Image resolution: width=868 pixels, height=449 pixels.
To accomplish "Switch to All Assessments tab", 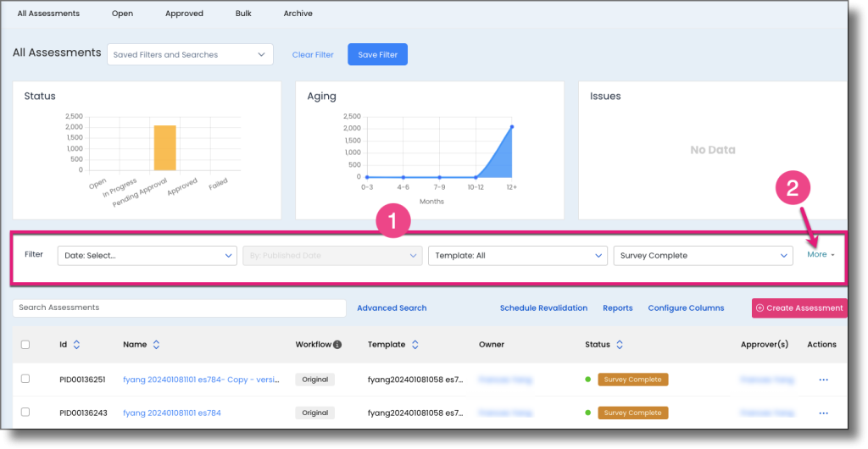I will [48, 14].
